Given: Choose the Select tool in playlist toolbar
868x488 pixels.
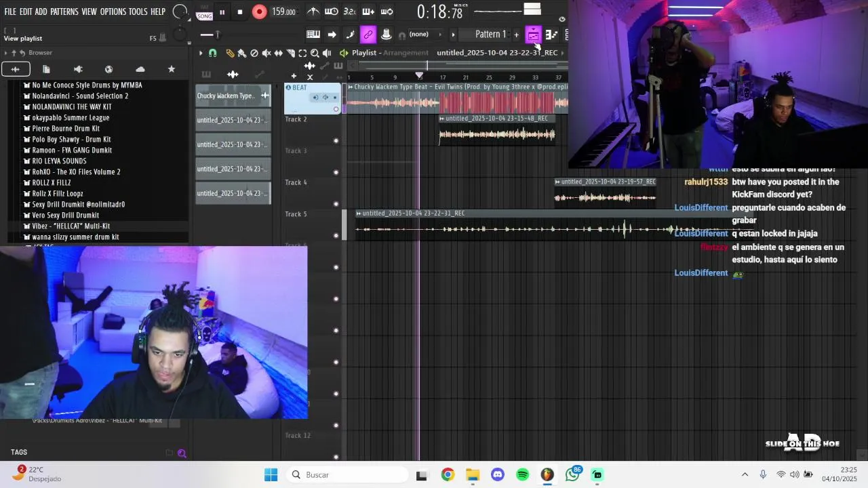Looking at the screenshot, I should pos(302,53).
